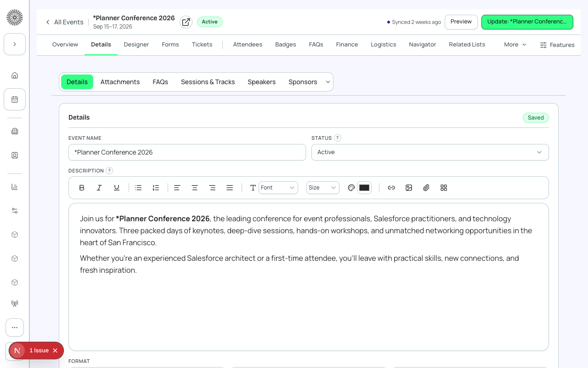This screenshot has width=588, height=368.
Task: Select the Speakers sub-tab
Action: click(x=262, y=82)
